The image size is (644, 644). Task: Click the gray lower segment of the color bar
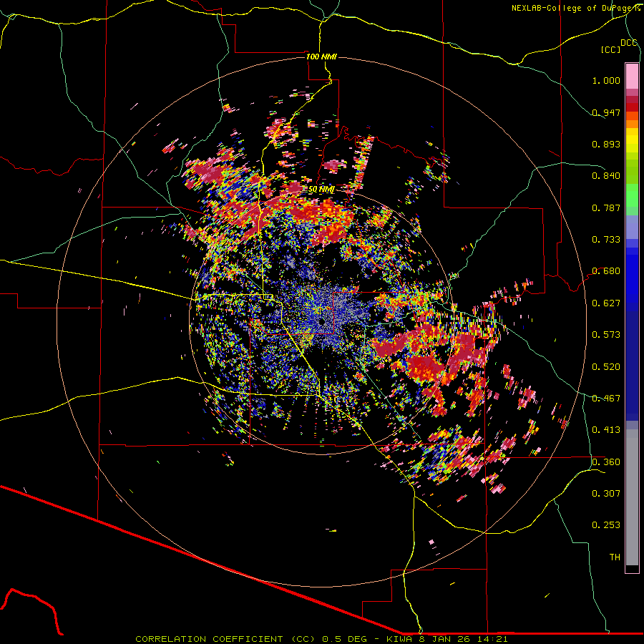(x=632, y=497)
